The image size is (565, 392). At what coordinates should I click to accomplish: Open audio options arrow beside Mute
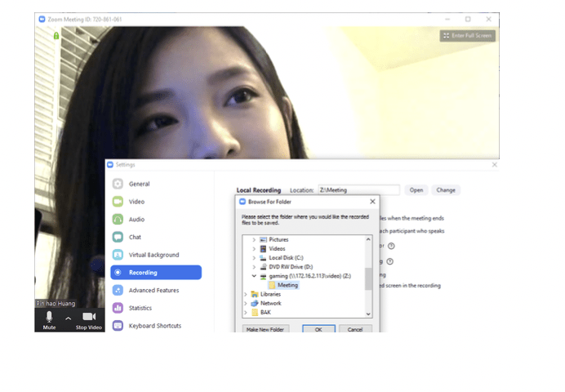(69, 318)
